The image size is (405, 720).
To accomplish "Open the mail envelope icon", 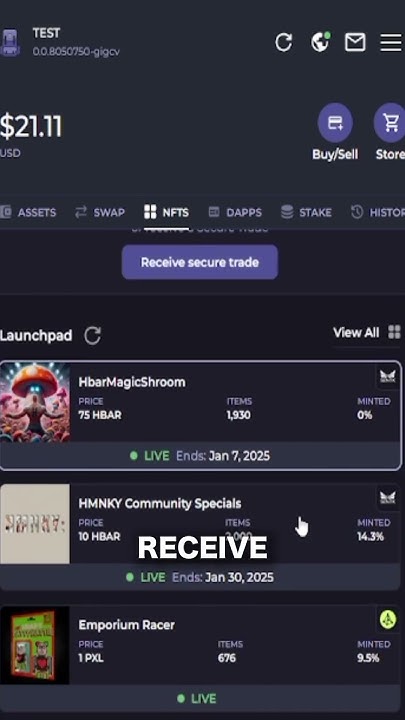I will 355,42.
